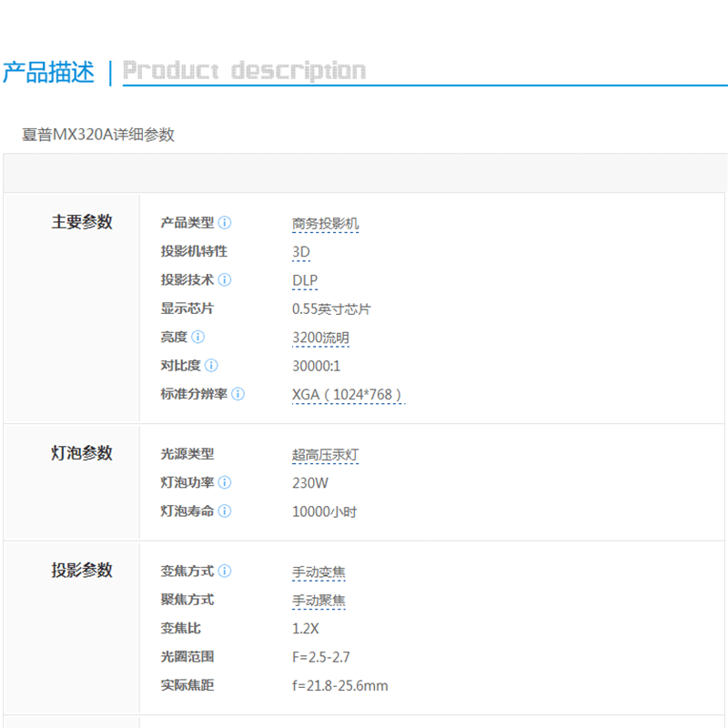Screen dimensions: 728x728
Task: Click the 主要参数 category label
Action: 82,222
